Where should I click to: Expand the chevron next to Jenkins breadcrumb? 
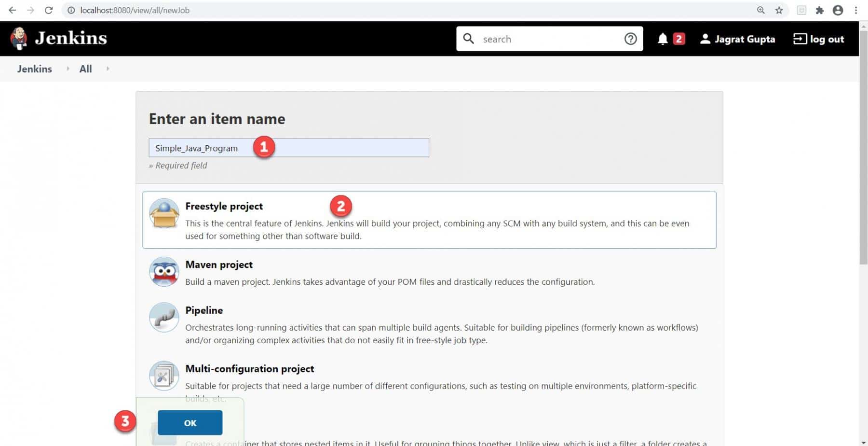click(67, 69)
